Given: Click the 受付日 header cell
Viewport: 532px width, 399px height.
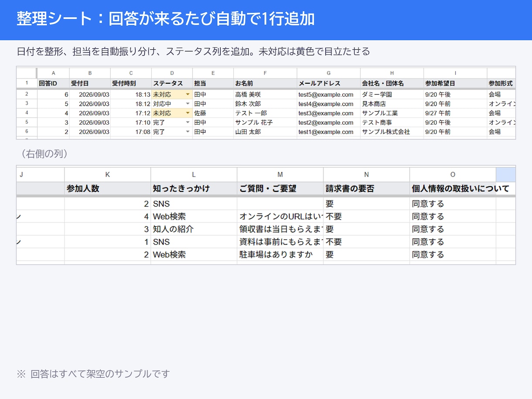Looking at the screenshot, I should pos(90,83).
